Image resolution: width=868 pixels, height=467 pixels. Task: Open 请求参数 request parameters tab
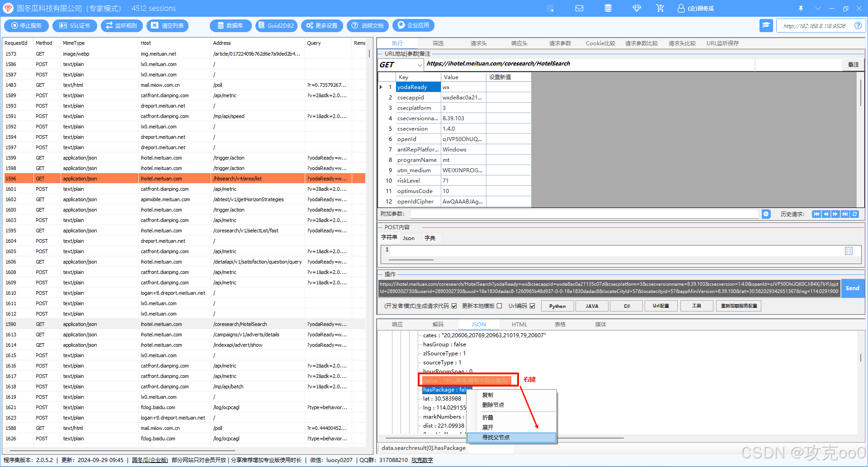[x=560, y=43]
